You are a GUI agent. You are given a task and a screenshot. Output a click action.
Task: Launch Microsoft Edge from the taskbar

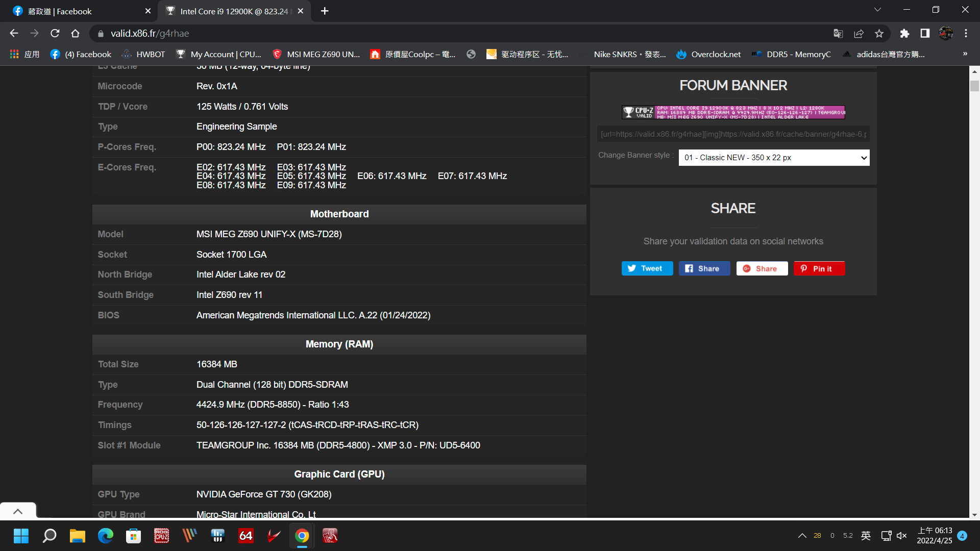[x=106, y=536]
